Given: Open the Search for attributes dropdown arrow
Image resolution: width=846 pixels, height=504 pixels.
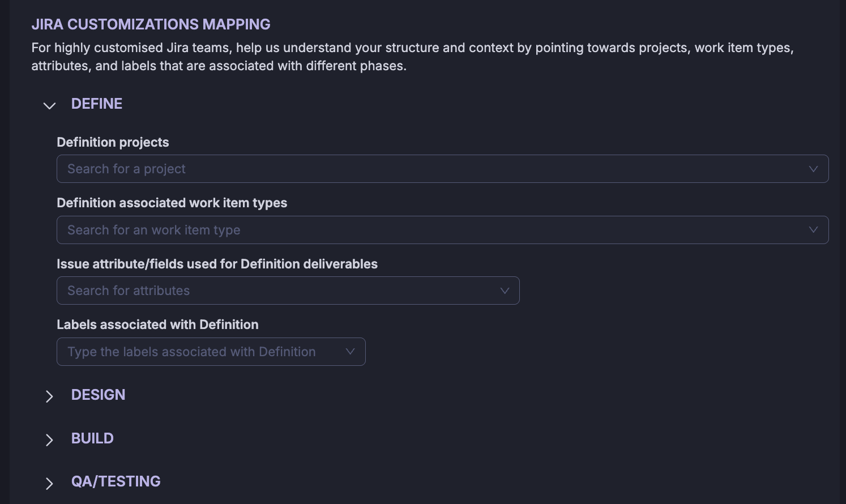Looking at the screenshot, I should tap(505, 291).
